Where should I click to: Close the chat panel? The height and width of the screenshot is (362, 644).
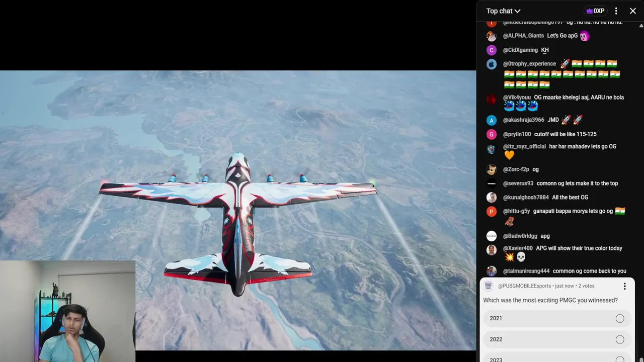(633, 11)
